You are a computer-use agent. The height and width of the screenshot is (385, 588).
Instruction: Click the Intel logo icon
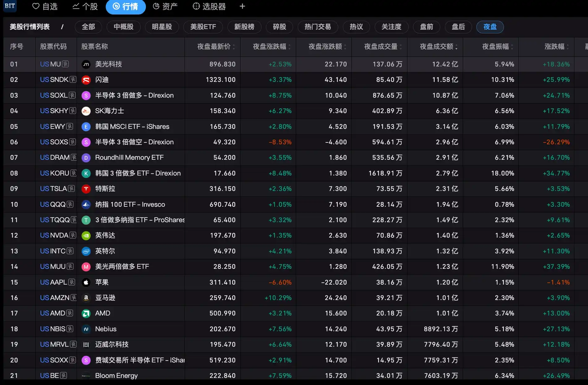click(86, 251)
